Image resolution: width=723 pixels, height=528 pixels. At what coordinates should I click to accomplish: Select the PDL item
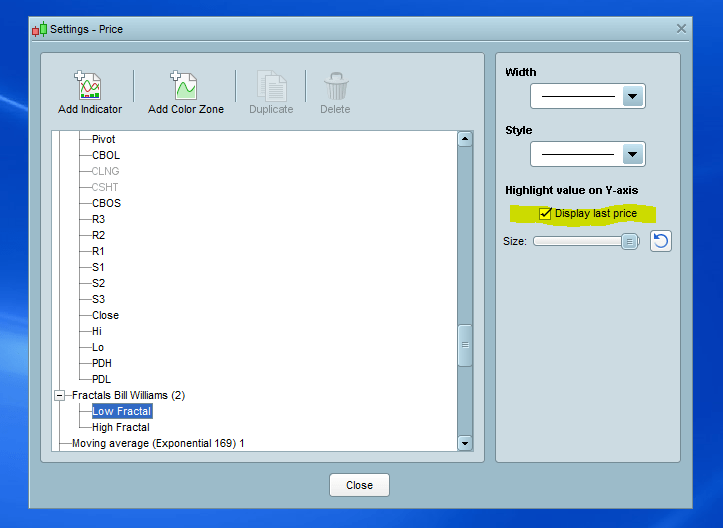pos(101,379)
